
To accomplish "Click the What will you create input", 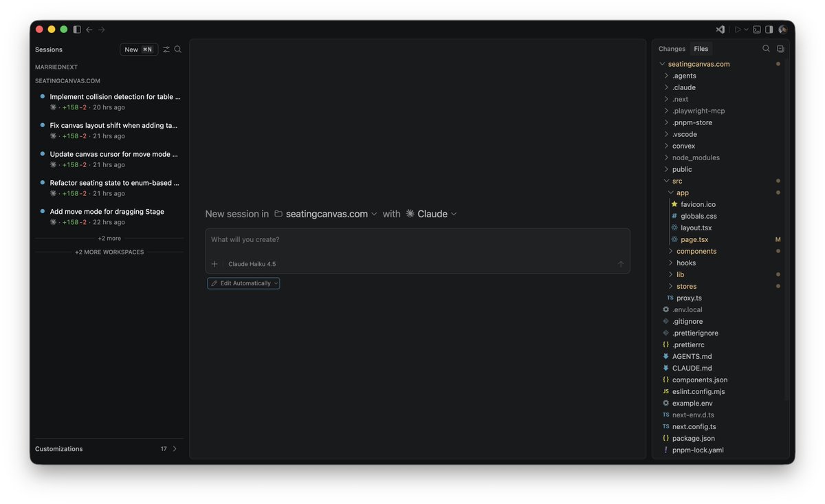I will 417,240.
